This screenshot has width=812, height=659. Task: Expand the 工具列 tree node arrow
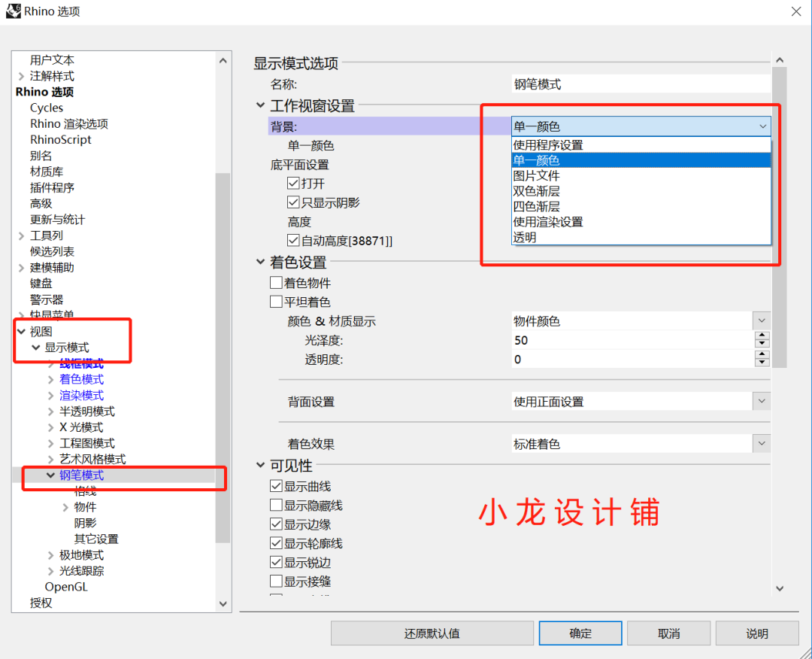click(x=21, y=235)
